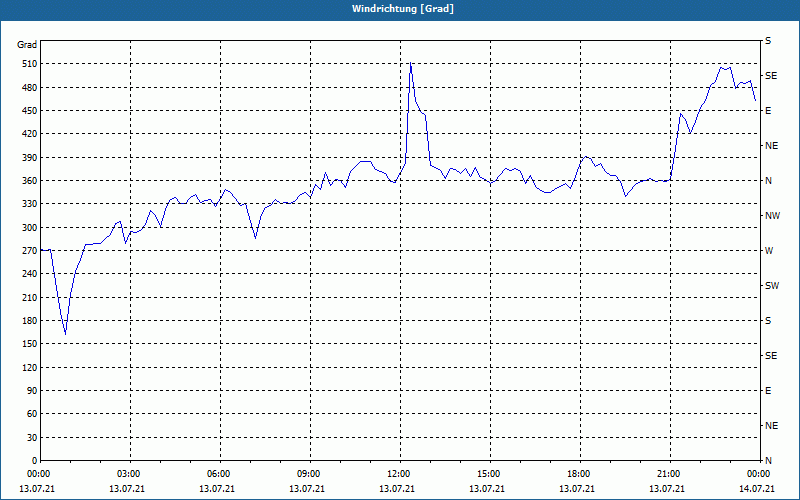
Task: Click the 390 y-axis value
Action: [30, 157]
